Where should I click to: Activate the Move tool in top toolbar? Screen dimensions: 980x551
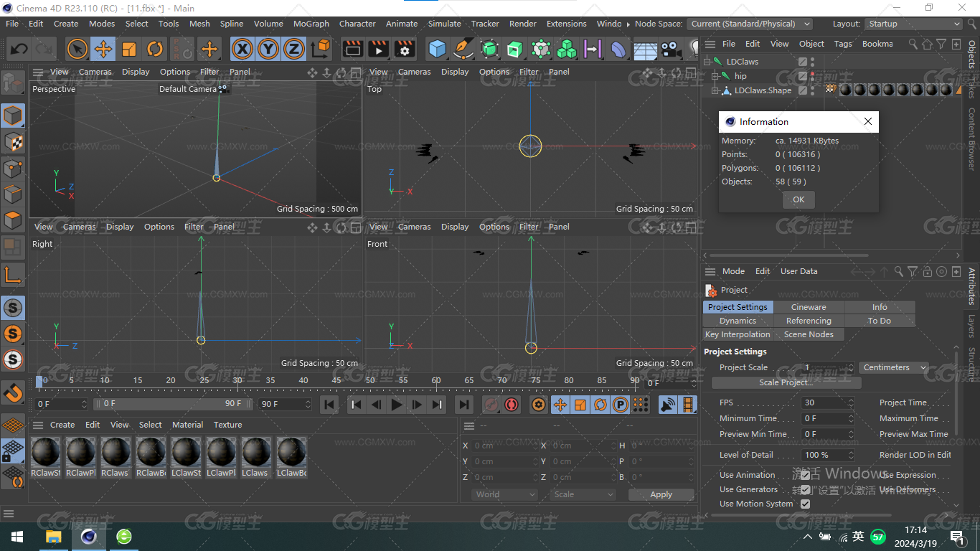(103, 49)
